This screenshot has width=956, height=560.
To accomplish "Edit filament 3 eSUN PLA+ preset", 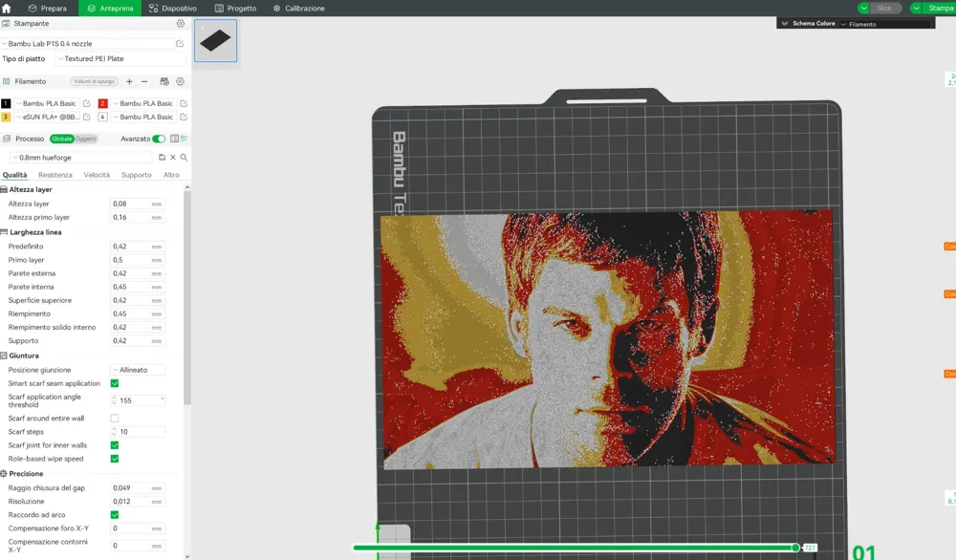I will pyautogui.click(x=87, y=117).
